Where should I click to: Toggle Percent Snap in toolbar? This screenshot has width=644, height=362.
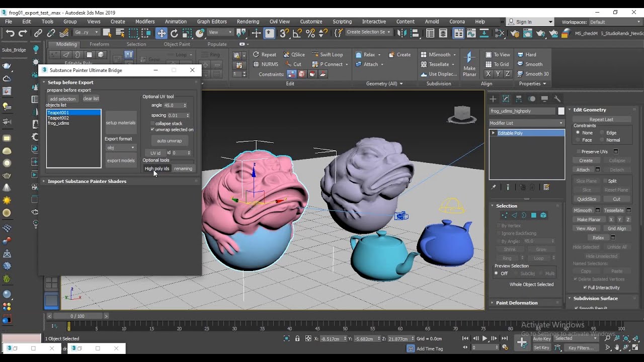click(310, 33)
